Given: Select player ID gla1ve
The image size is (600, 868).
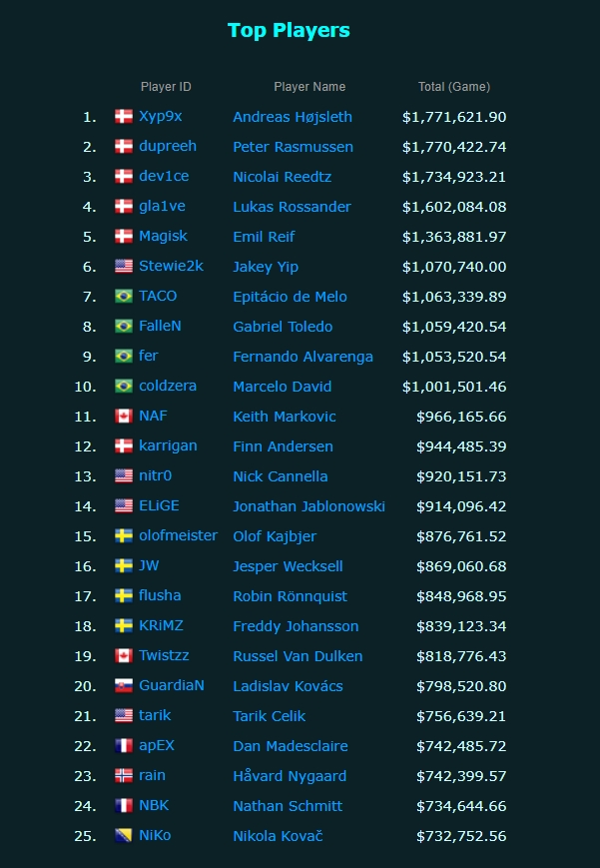Looking at the screenshot, I should point(162,207).
